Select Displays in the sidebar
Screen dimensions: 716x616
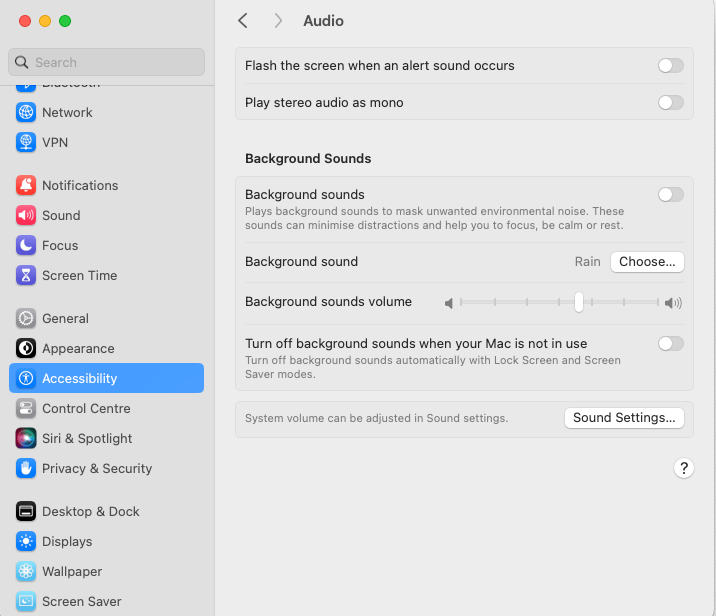pos(67,542)
